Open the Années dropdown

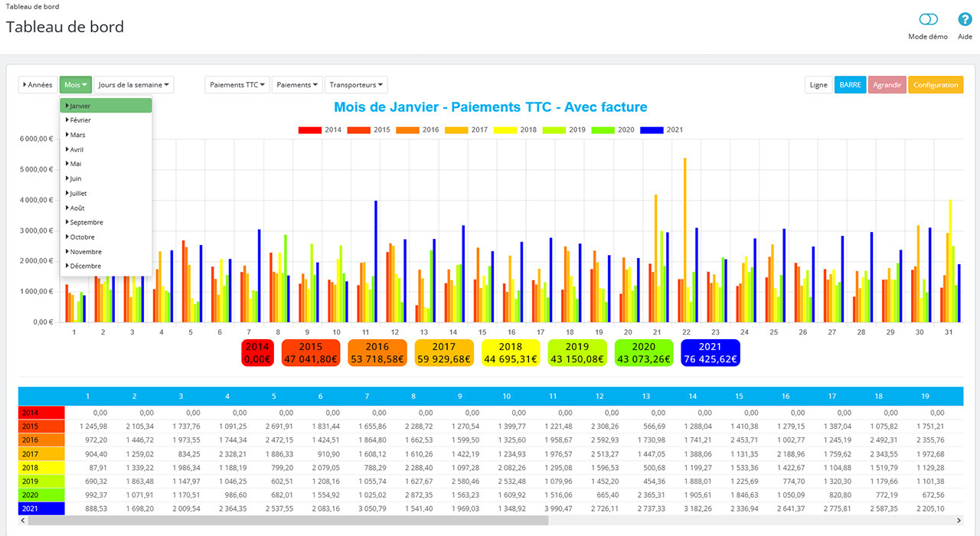point(38,85)
